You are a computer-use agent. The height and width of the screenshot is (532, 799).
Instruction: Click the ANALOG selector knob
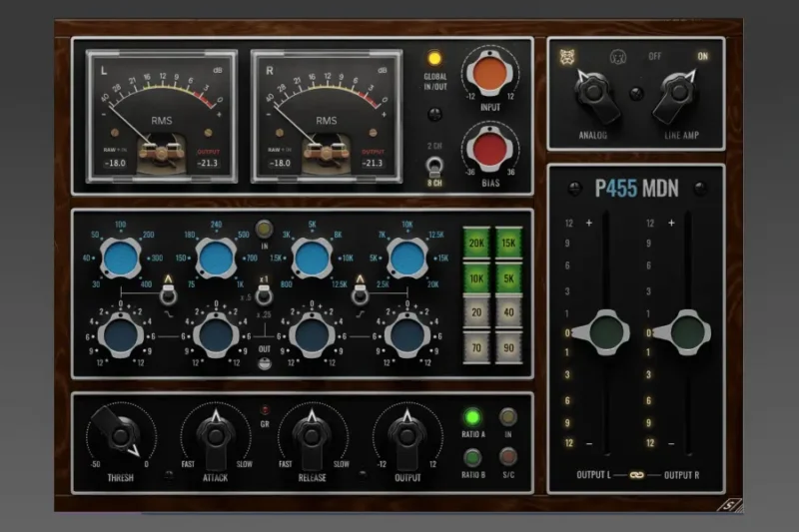593,94
